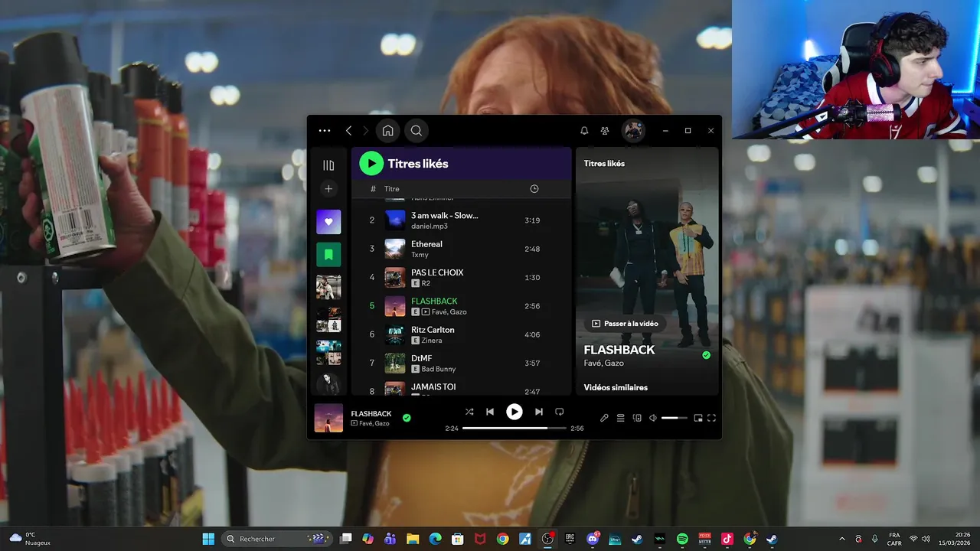
Task: Sort by the duration clock icon
Action: point(534,189)
